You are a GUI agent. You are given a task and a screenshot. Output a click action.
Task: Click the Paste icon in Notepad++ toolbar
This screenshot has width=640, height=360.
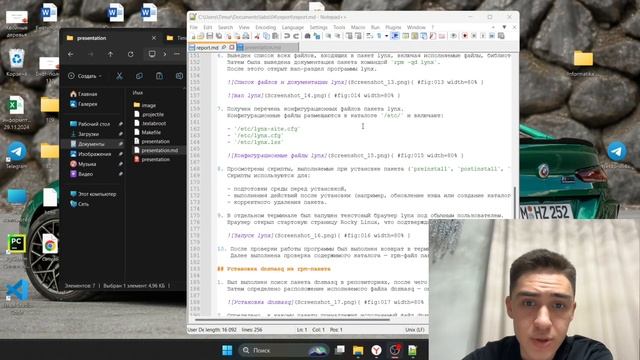point(275,36)
